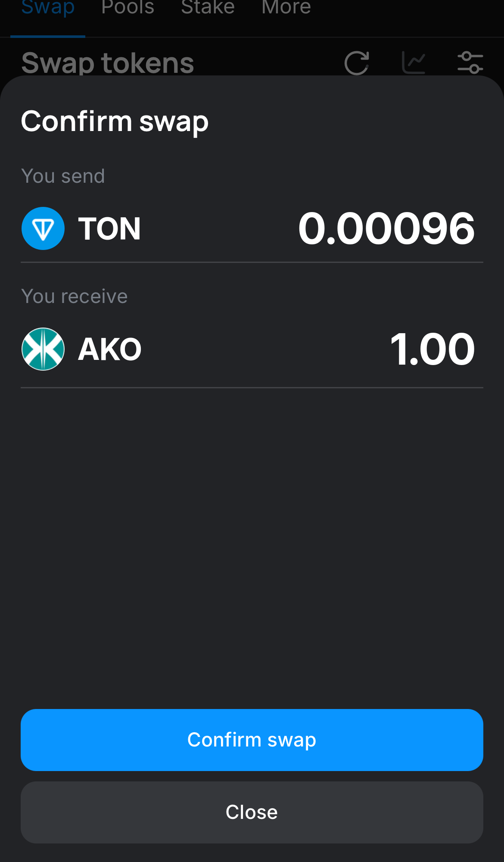The width and height of the screenshot is (504, 862).
Task: Open the More menu tab
Action: pos(286,9)
